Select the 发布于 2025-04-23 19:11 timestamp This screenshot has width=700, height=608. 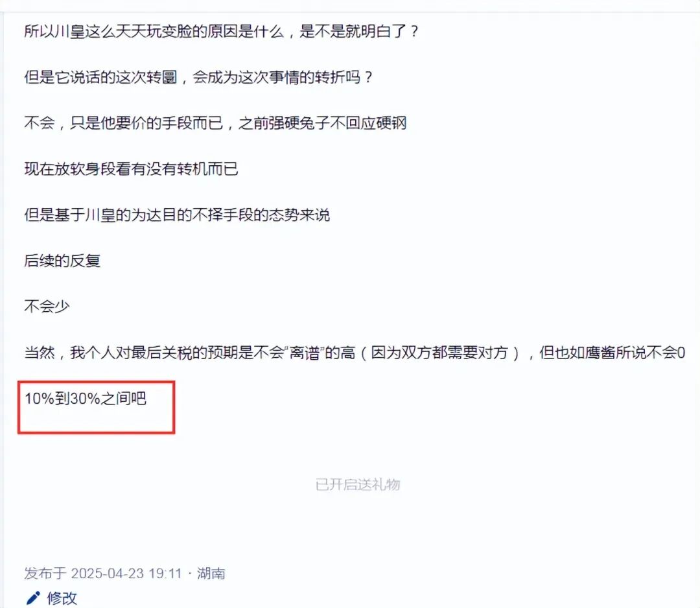103,573
